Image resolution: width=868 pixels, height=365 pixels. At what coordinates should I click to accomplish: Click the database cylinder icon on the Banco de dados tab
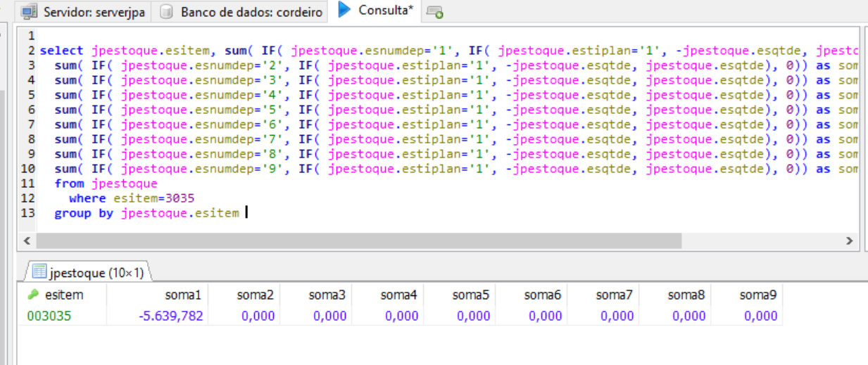coord(166,12)
